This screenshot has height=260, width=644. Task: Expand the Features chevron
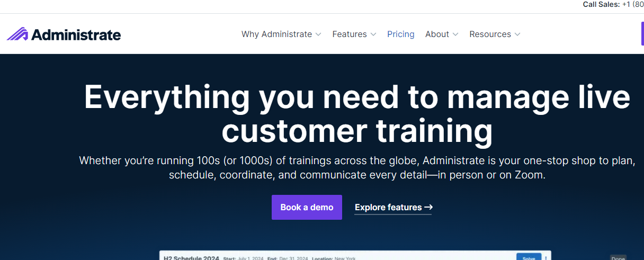point(373,34)
